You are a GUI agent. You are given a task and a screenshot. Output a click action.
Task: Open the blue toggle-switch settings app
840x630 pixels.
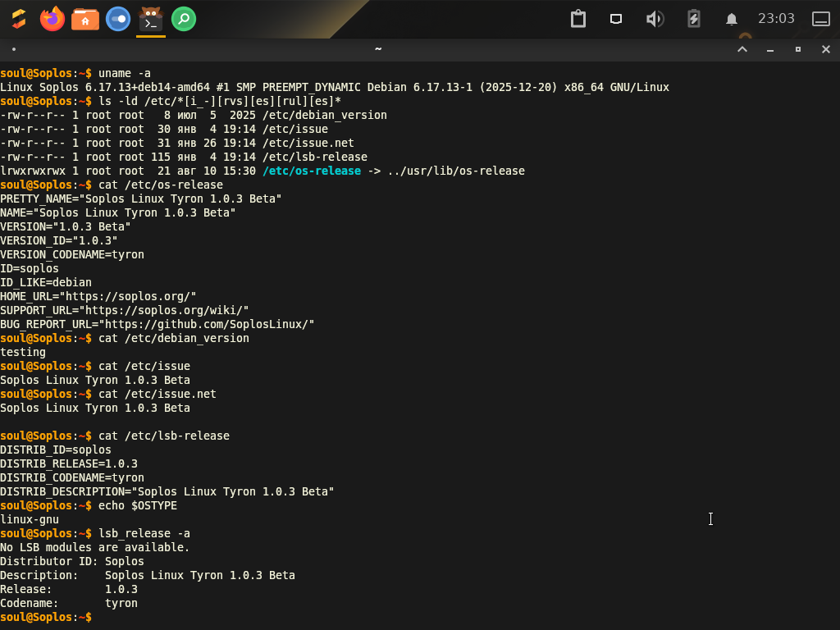(118, 19)
